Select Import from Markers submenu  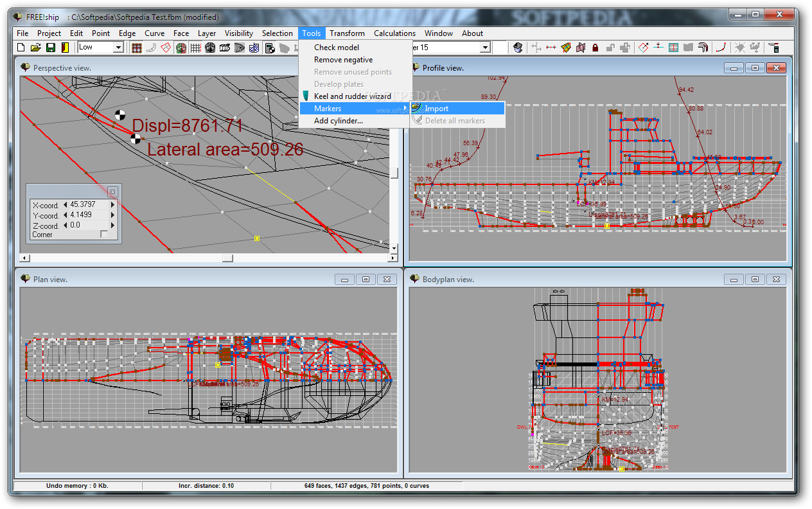point(457,109)
